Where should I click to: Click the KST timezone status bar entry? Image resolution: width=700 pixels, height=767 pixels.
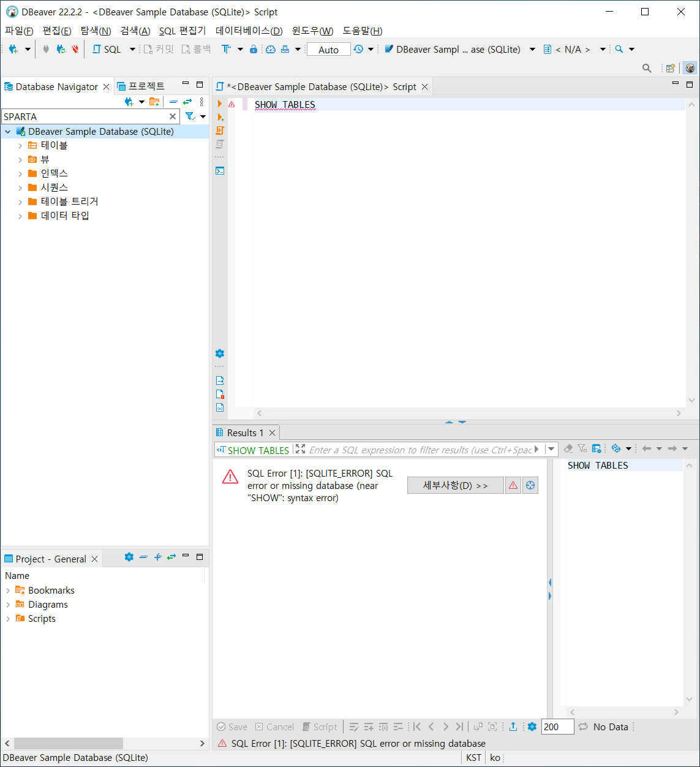coord(473,758)
